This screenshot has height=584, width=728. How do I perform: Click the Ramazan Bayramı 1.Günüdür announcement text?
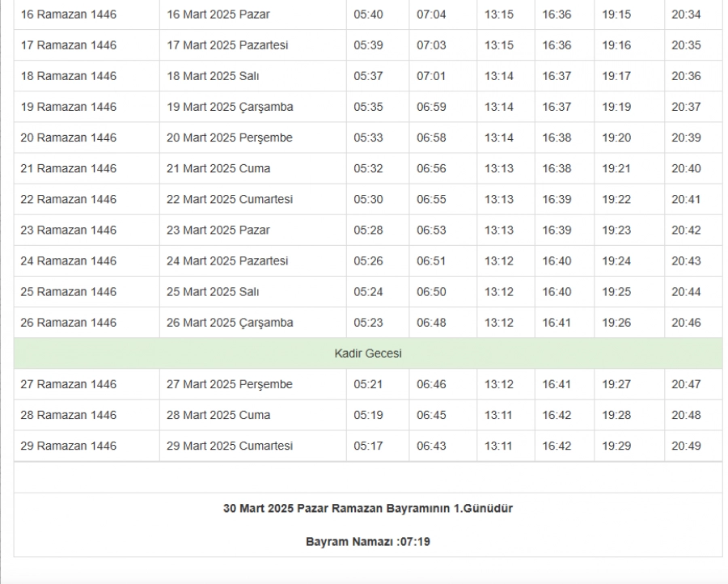point(368,509)
